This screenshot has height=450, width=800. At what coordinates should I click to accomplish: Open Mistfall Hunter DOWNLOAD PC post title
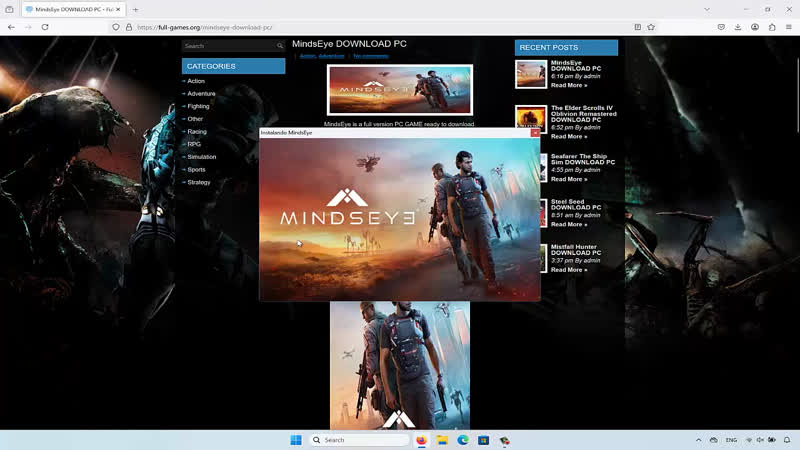coord(576,250)
